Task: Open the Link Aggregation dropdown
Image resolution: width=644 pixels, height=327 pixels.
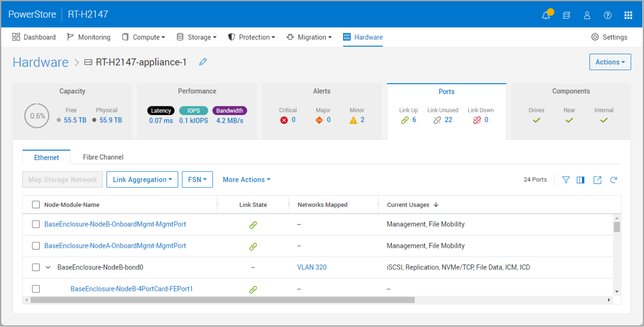Action: pos(142,179)
